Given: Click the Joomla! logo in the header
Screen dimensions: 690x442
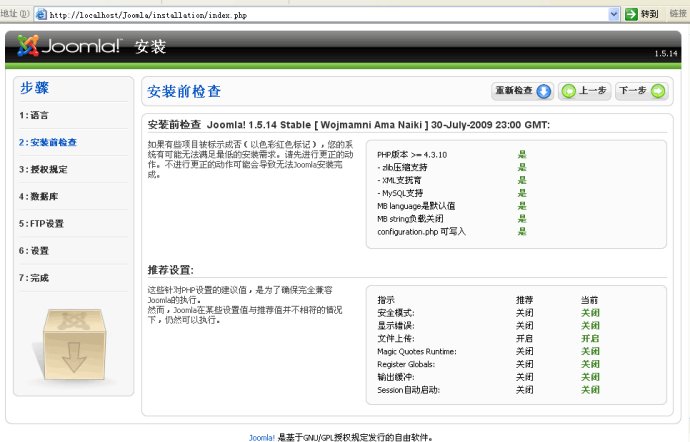Looking at the screenshot, I should (x=69, y=46).
